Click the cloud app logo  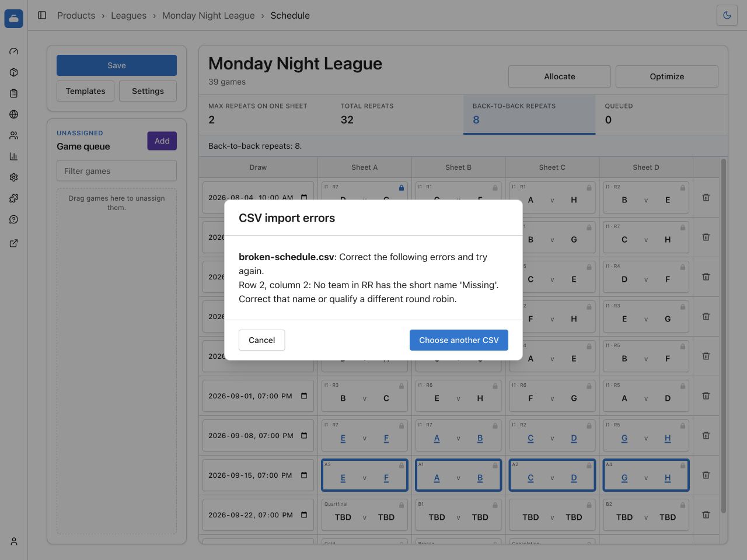click(14, 18)
